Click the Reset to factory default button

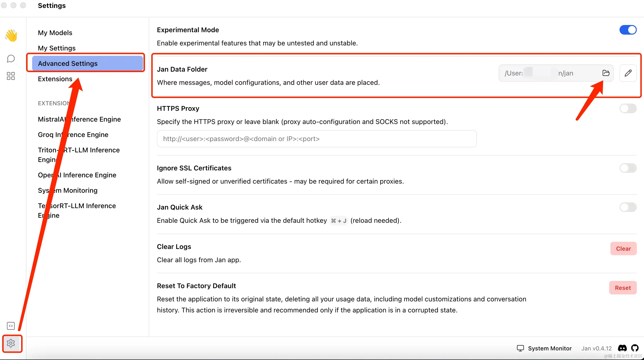click(622, 288)
